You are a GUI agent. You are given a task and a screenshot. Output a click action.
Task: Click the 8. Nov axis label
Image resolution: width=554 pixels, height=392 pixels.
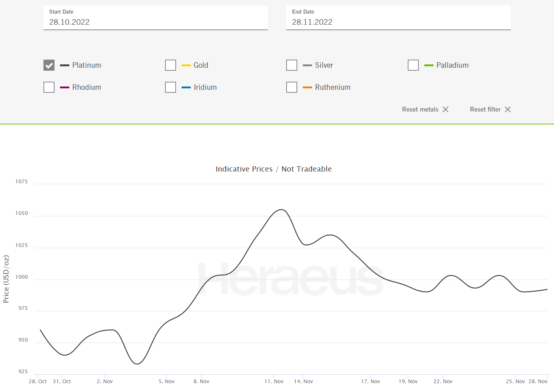click(201, 381)
